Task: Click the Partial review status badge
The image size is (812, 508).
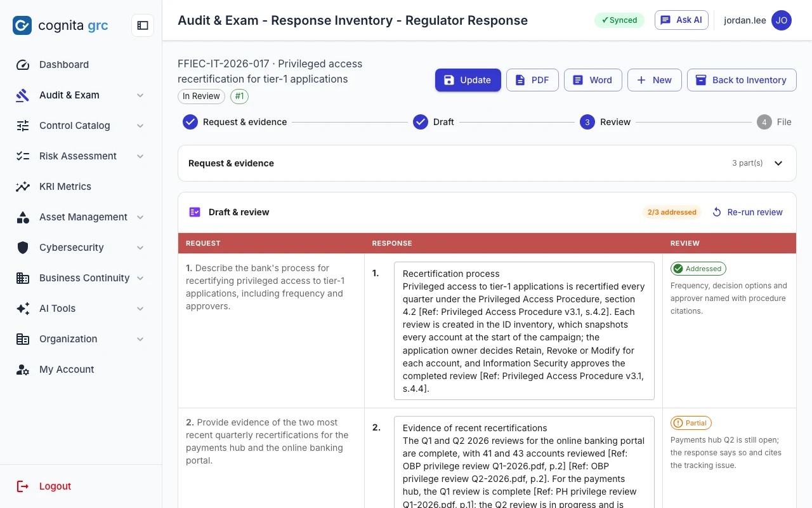Action: click(691, 423)
